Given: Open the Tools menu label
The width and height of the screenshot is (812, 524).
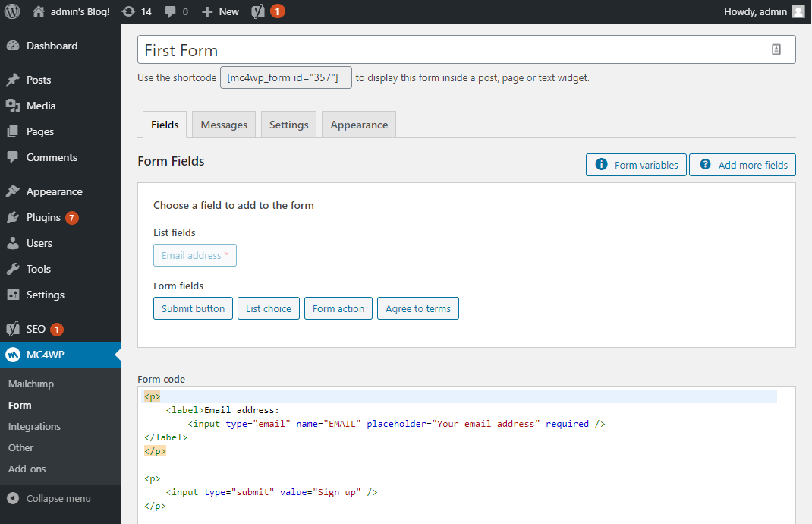Looking at the screenshot, I should coord(38,269).
